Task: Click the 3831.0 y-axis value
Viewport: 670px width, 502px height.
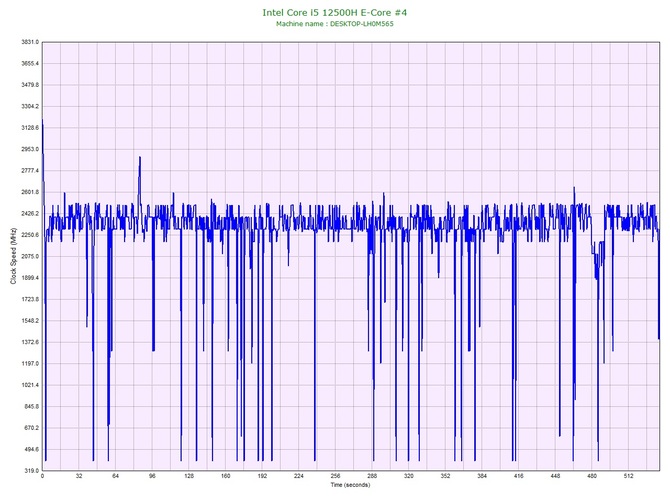Action: (x=30, y=42)
